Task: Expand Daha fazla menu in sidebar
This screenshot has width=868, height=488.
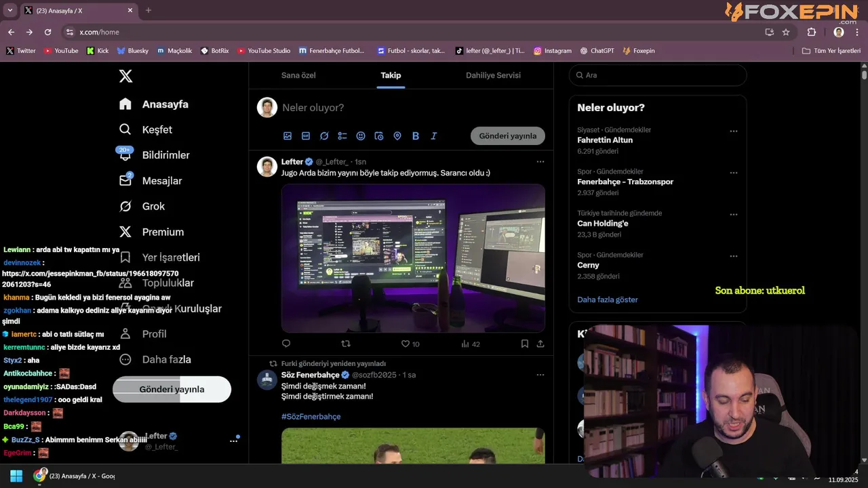Action: (155, 359)
